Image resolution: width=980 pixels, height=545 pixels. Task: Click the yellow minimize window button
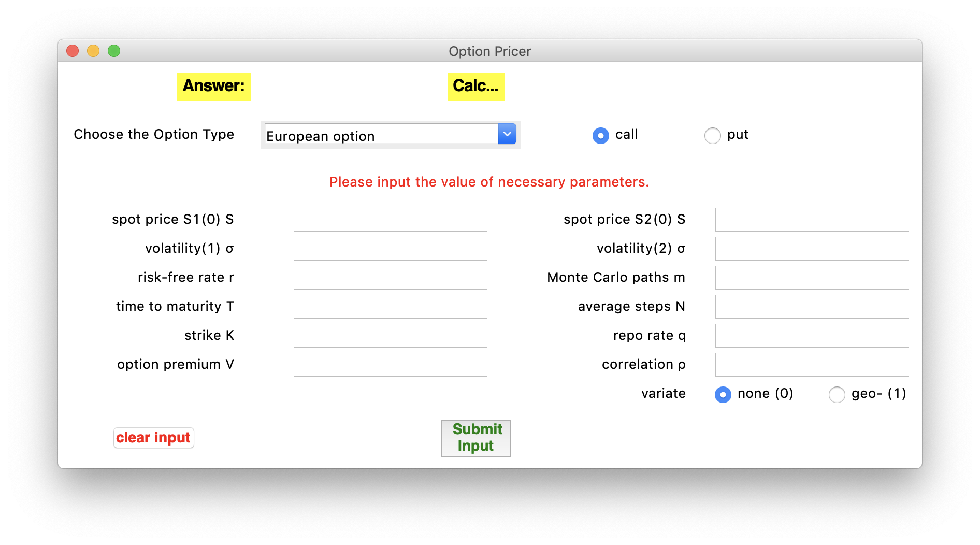pyautogui.click(x=93, y=51)
